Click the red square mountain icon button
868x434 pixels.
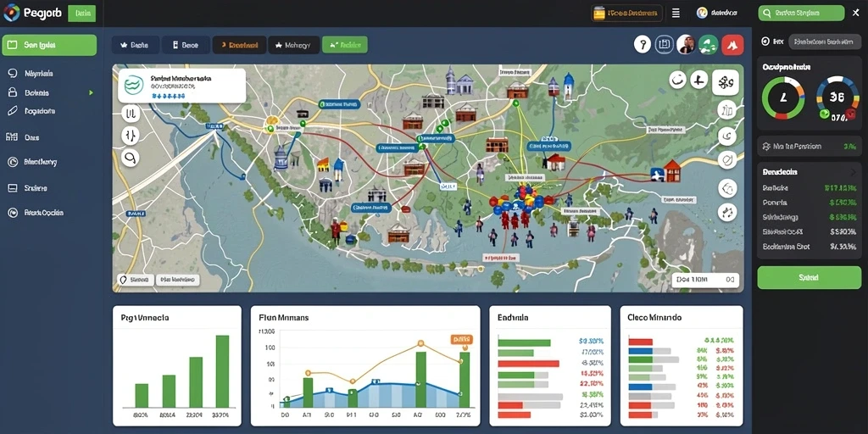pyautogui.click(x=732, y=45)
